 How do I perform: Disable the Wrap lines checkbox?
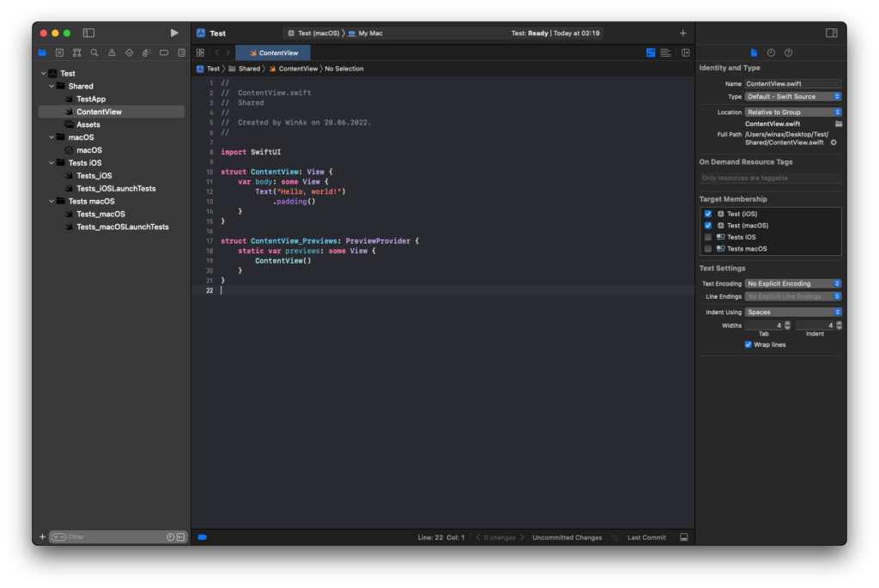748,344
